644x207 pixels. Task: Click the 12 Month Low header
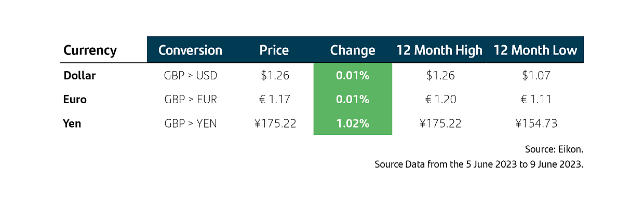coord(535,50)
